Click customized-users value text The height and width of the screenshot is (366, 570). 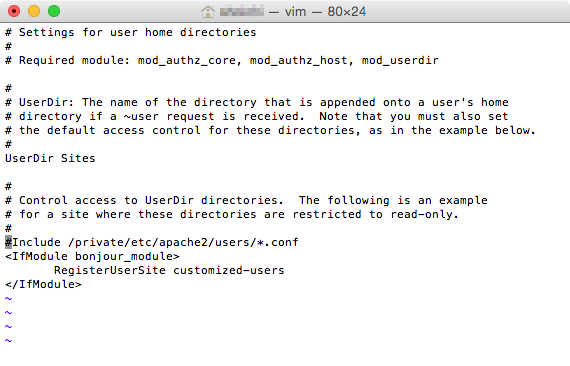tap(229, 270)
